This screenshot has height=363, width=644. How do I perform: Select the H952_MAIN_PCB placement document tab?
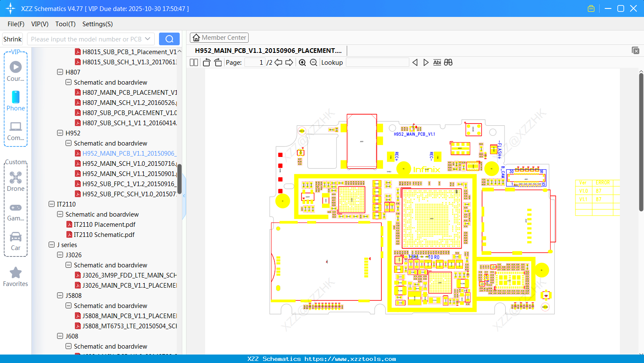(267, 50)
